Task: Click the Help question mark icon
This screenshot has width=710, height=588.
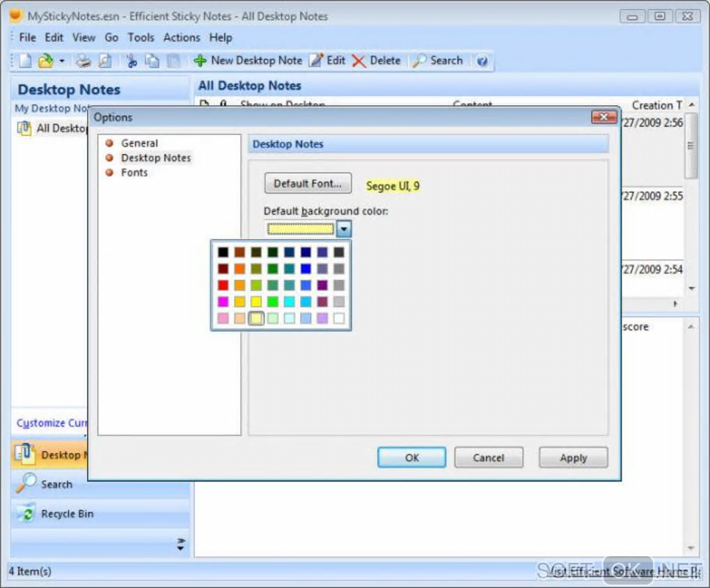Action: click(x=482, y=61)
